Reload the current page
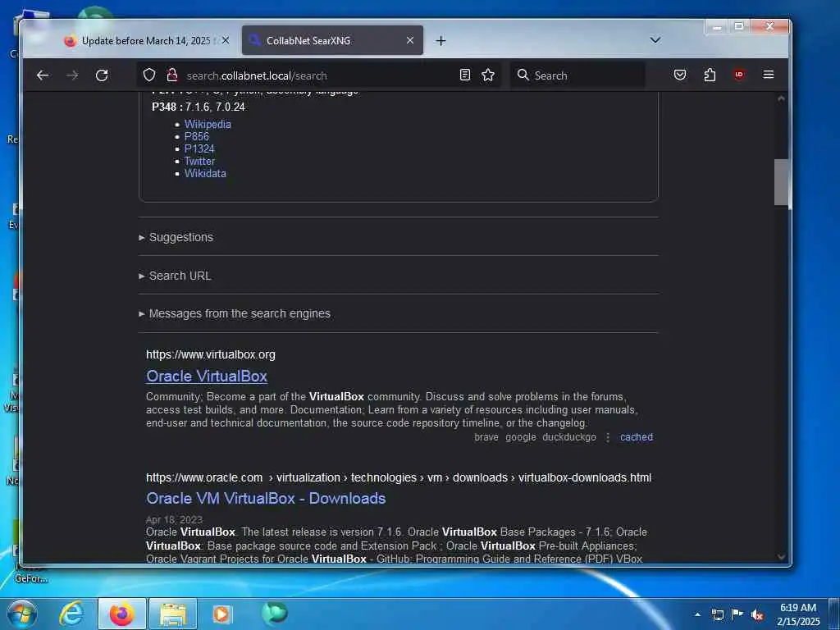Screen dimensions: 840x630 coord(102,75)
